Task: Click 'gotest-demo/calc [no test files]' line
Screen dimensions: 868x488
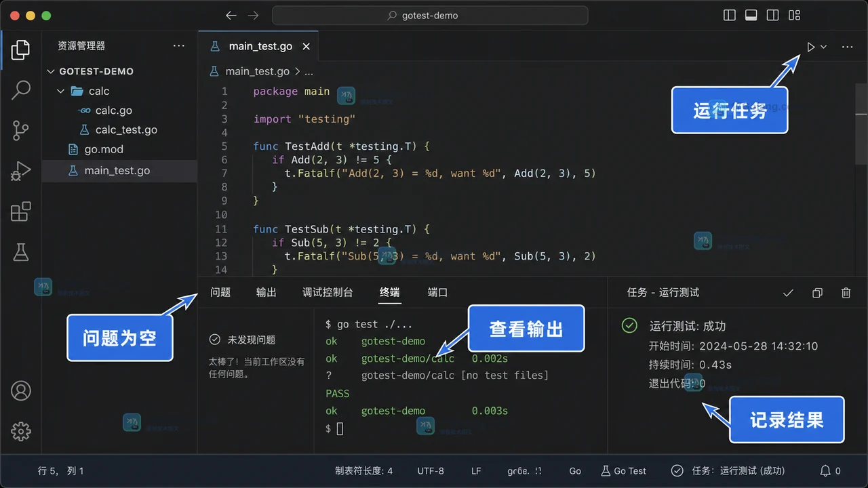Action: pos(454,375)
